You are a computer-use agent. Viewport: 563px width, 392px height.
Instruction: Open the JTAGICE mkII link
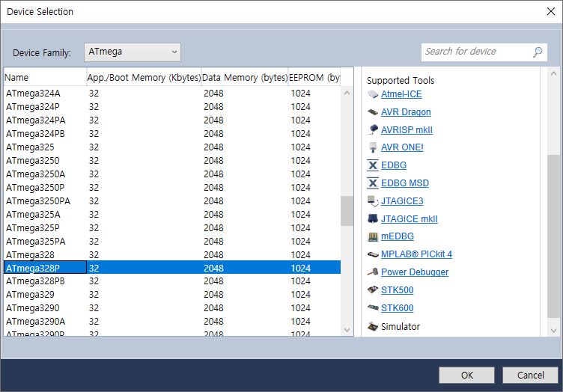410,219
